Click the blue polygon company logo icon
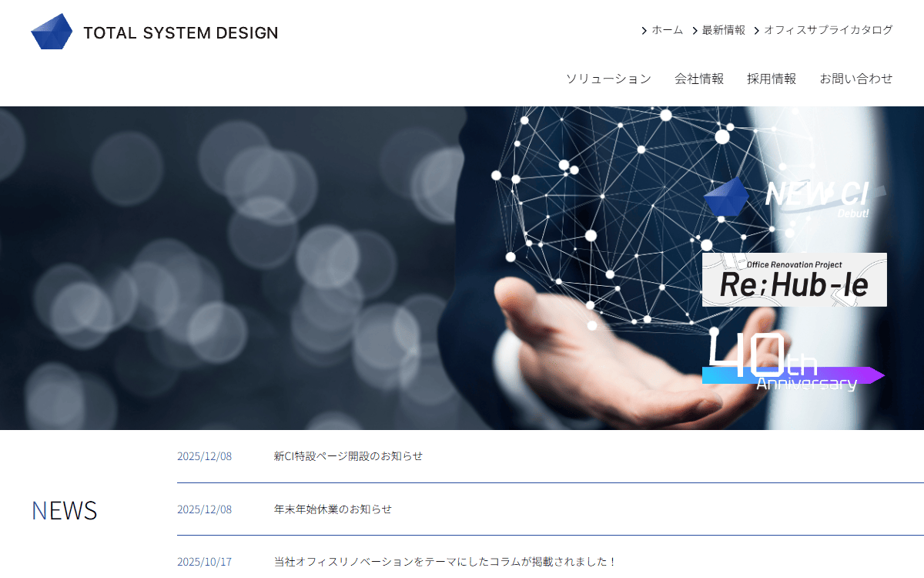924x578 pixels. [x=52, y=32]
